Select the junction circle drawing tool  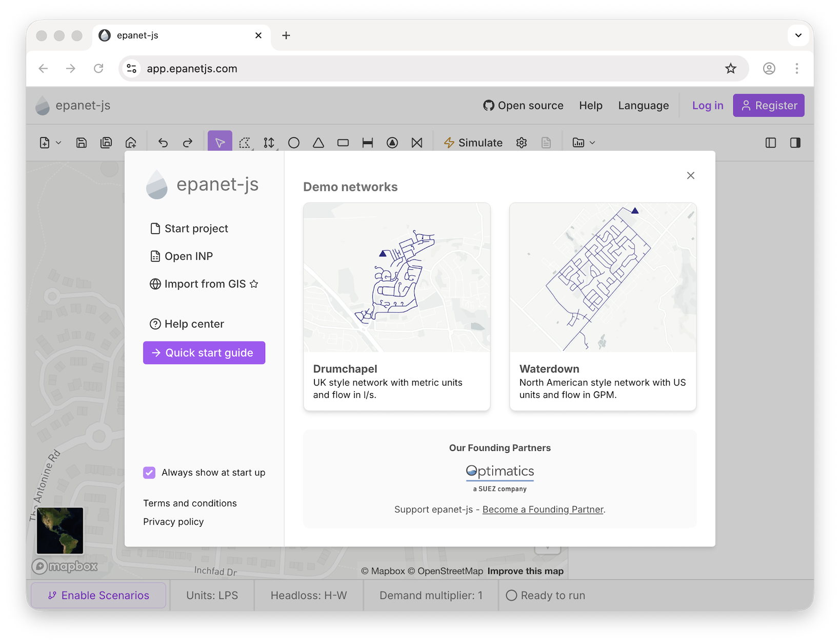click(294, 143)
